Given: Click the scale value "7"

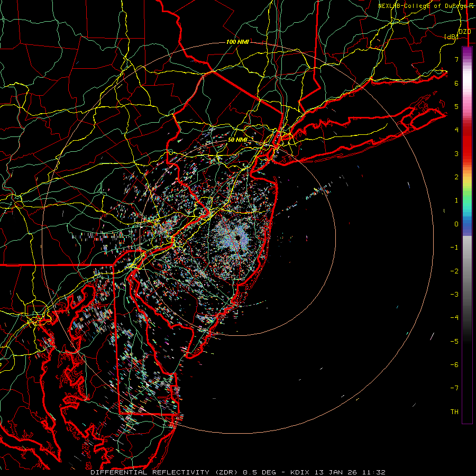Looking at the screenshot, I should 456,59.
